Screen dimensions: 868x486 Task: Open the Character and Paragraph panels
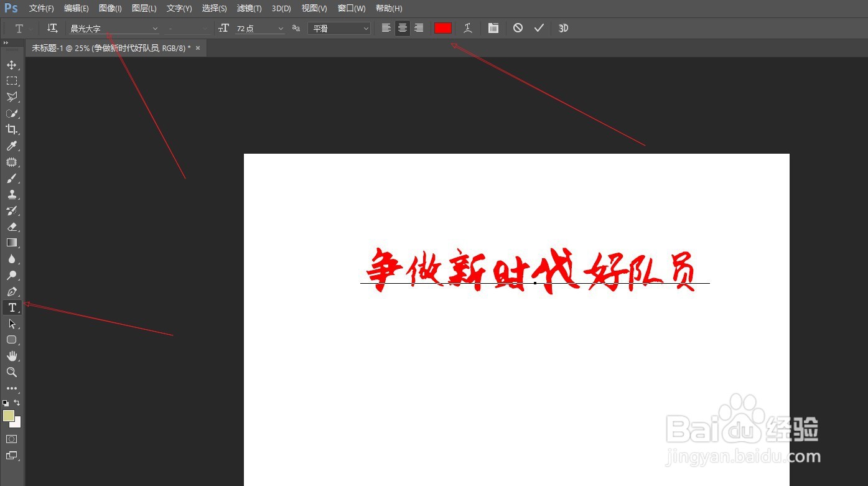coord(493,27)
